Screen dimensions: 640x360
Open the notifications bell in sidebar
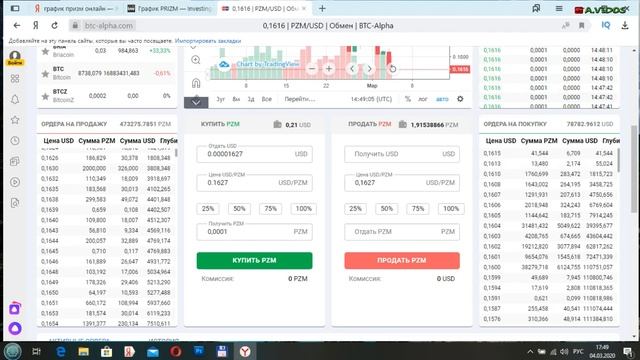(15, 99)
